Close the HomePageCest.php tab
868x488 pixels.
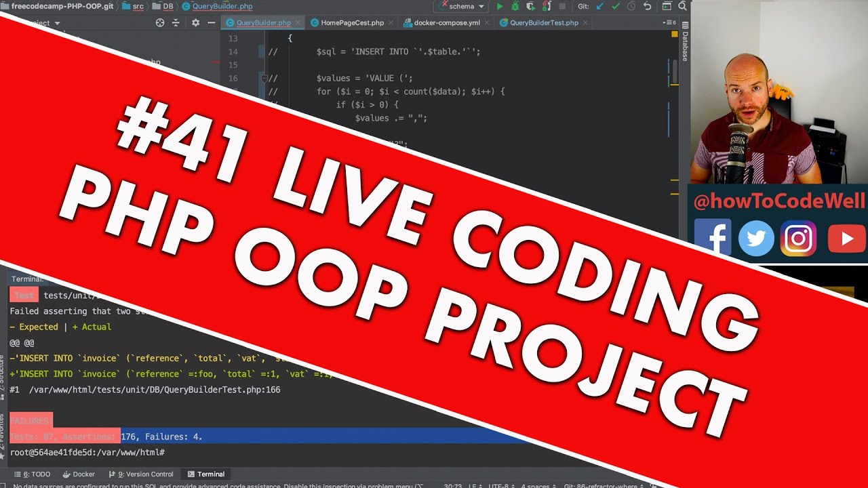390,22
